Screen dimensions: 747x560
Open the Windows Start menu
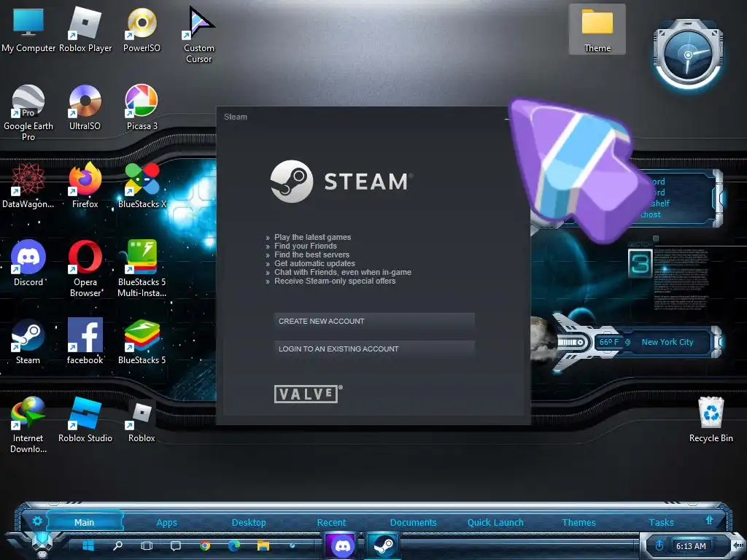[88, 545]
